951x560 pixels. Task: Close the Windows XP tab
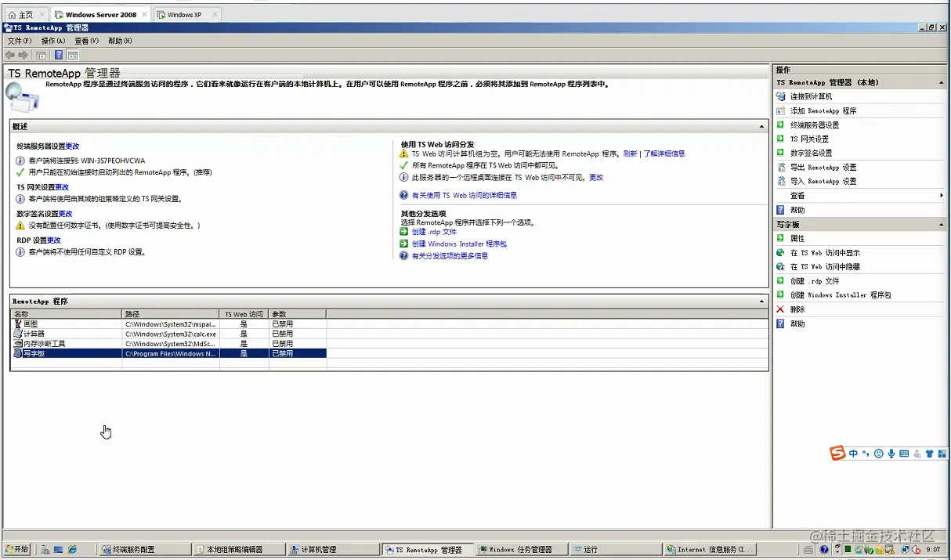[215, 15]
